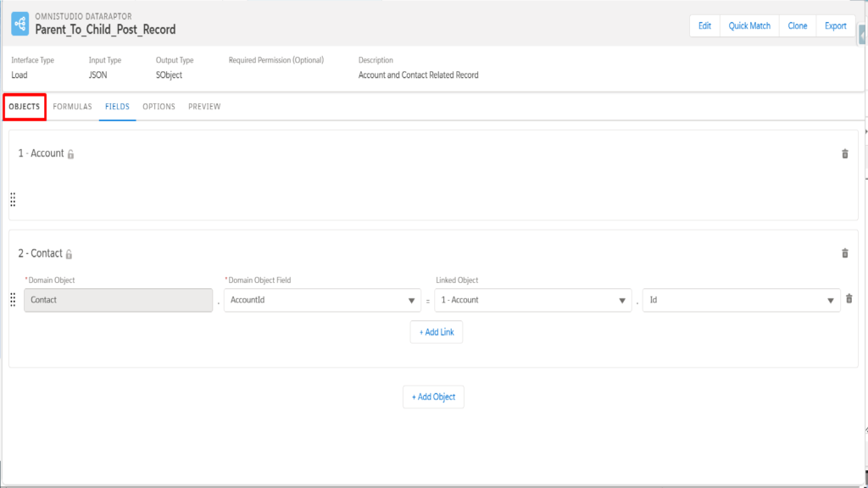Image resolution: width=868 pixels, height=488 pixels.
Task: Click the Edit button
Action: (704, 26)
